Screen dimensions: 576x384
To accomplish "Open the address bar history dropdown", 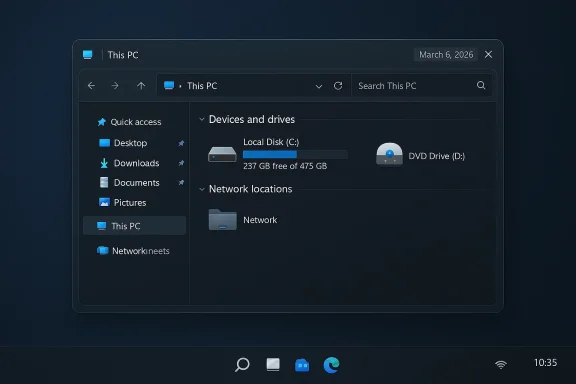I will [x=318, y=86].
